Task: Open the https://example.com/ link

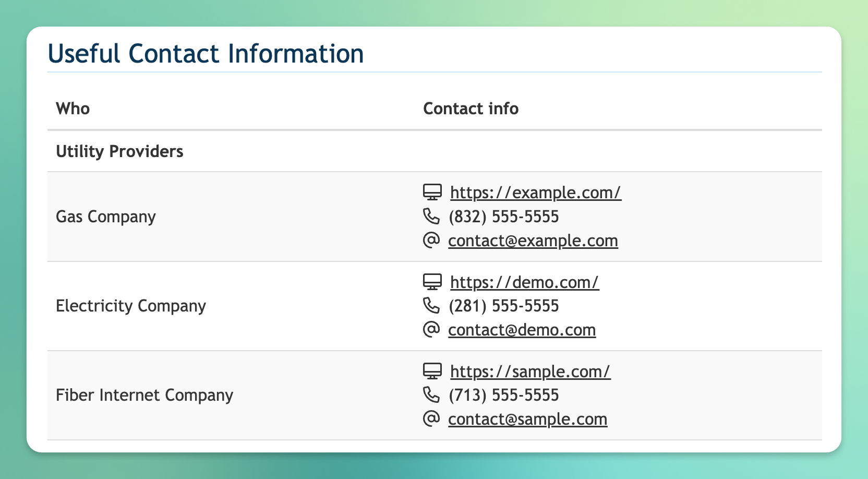Action: [535, 193]
